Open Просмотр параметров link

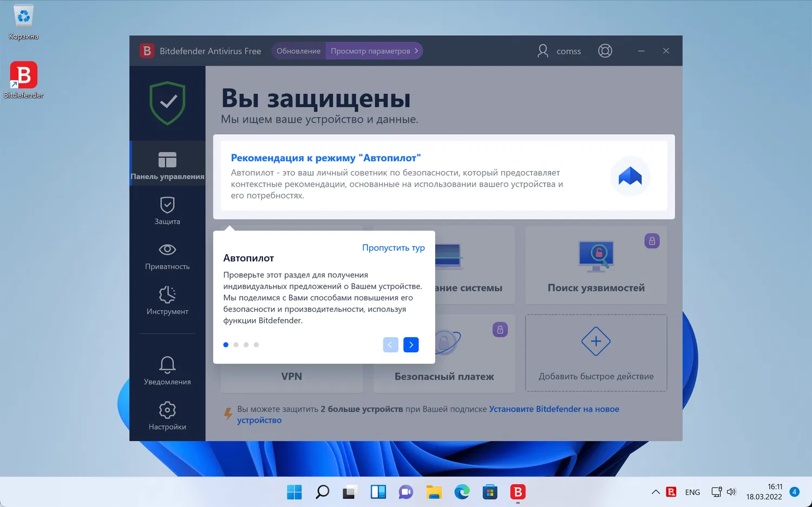(x=374, y=51)
